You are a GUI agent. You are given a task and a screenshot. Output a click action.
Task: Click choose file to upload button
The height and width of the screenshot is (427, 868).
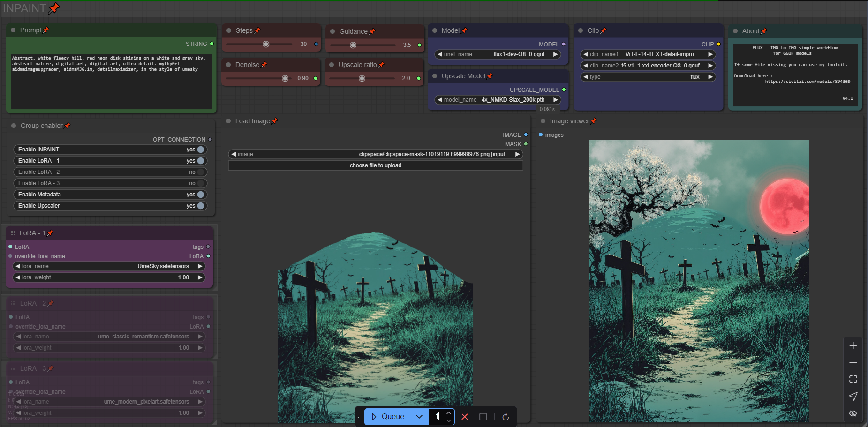(x=375, y=165)
